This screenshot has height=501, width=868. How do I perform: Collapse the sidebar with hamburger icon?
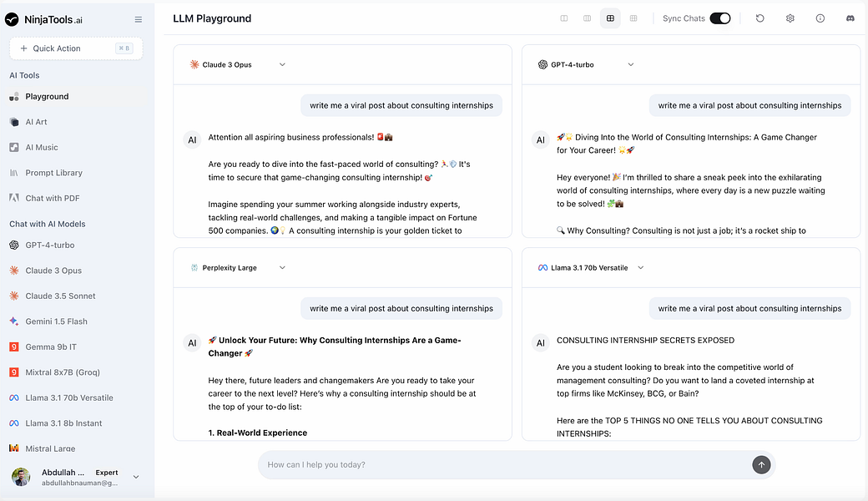coord(139,19)
